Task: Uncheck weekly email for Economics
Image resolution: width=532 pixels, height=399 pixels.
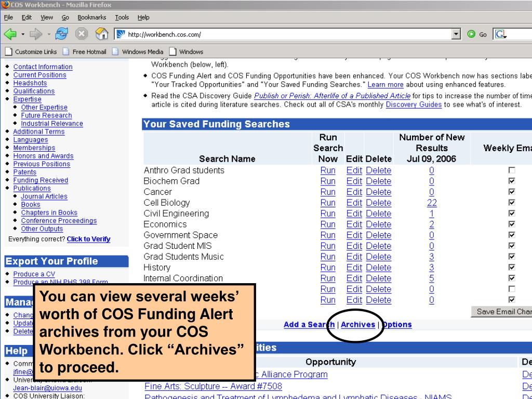Action: 512,224
